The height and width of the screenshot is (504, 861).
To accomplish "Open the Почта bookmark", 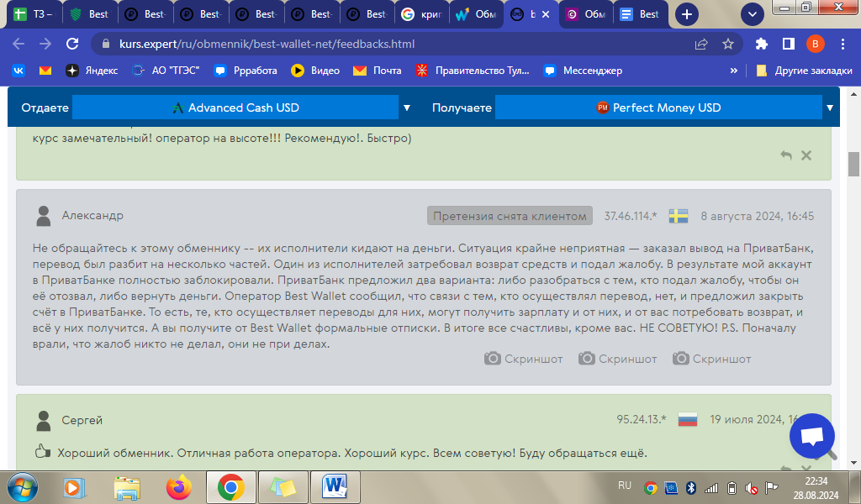I will pos(378,71).
